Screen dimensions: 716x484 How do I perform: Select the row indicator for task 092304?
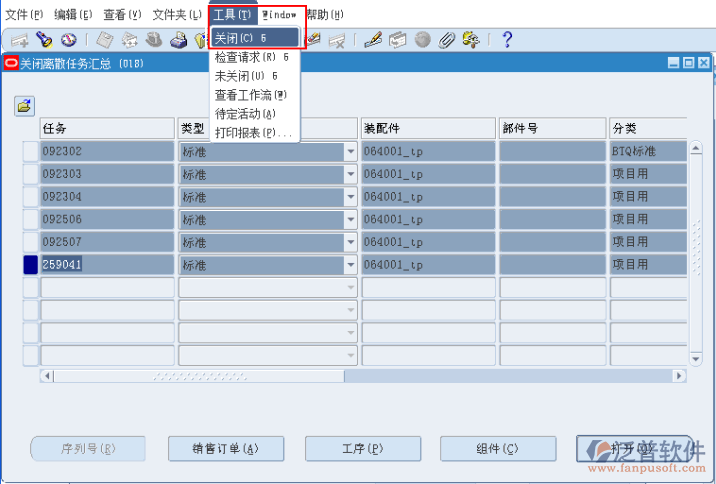click(31, 197)
